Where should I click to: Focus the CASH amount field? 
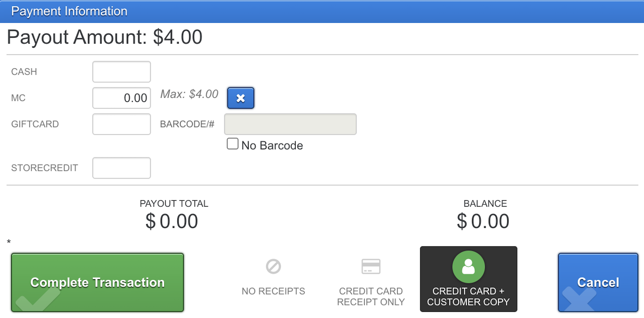(x=122, y=72)
